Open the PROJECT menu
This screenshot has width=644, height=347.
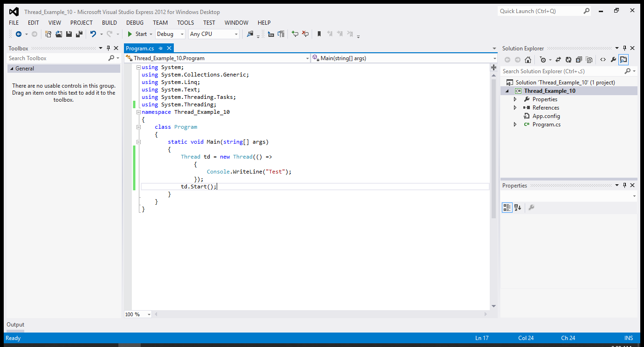click(82, 22)
